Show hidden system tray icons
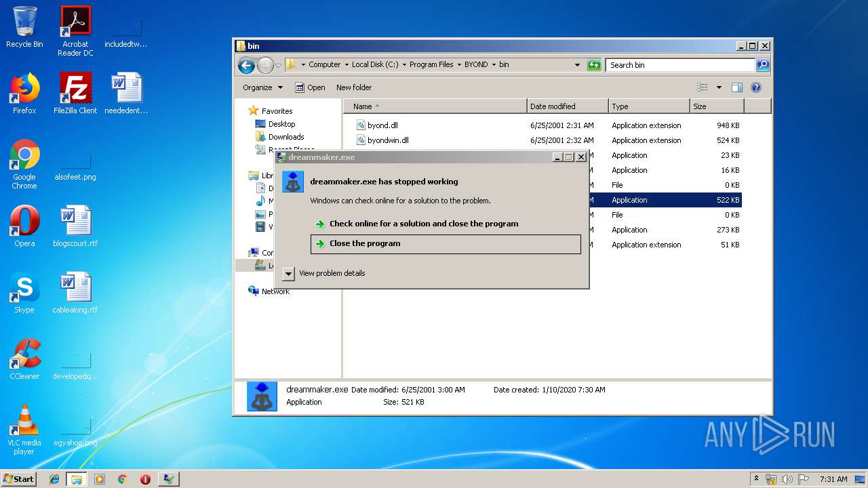 [x=756, y=479]
